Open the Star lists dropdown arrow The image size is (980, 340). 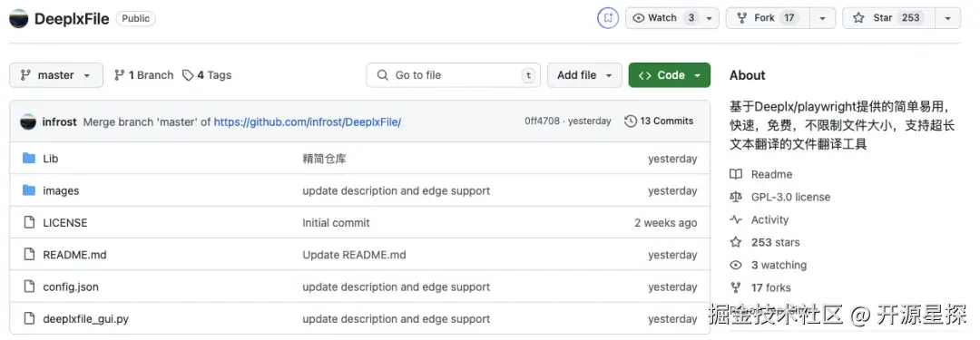click(x=947, y=19)
